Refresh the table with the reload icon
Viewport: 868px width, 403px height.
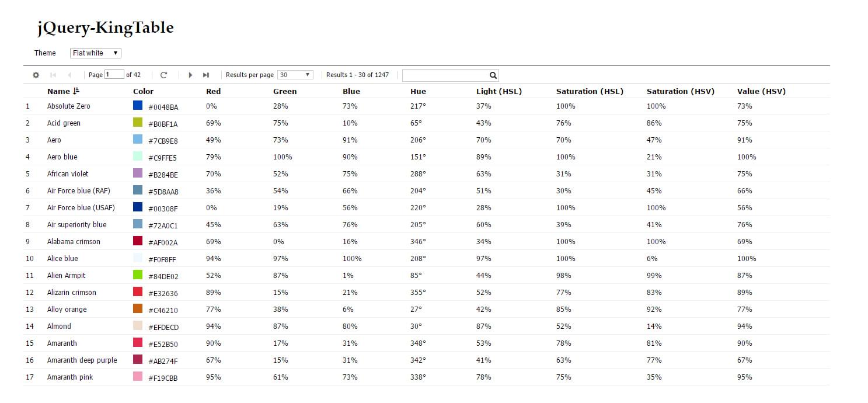coord(164,75)
